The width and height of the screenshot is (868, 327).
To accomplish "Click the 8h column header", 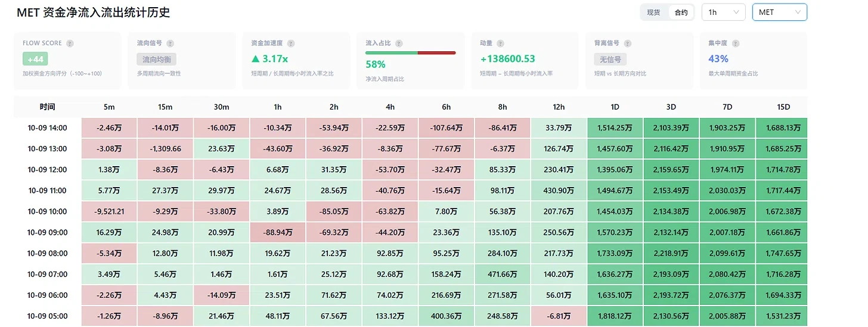I will coord(503,107).
